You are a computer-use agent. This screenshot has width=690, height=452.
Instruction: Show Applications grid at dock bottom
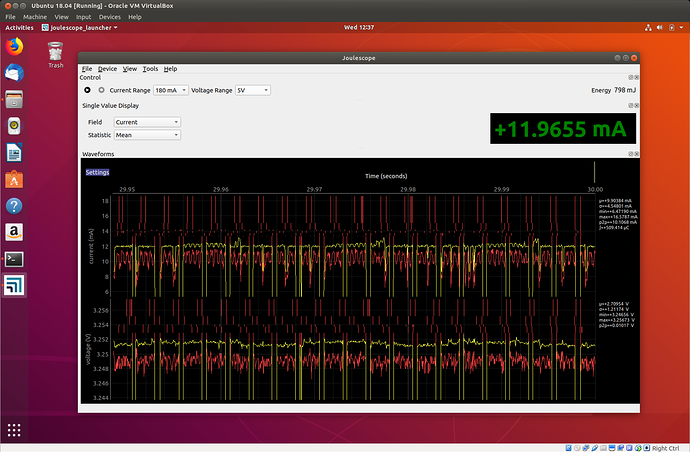tap(14, 430)
